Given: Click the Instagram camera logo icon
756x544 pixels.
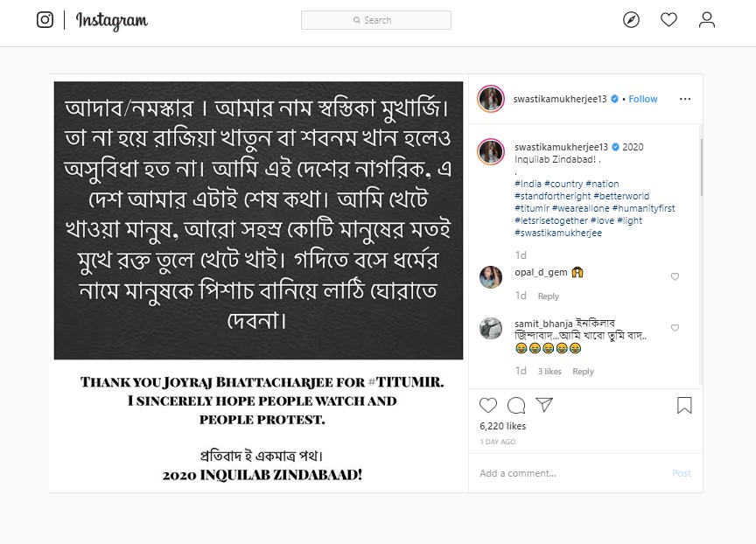Looking at the screenshot, I should (45, 20).
